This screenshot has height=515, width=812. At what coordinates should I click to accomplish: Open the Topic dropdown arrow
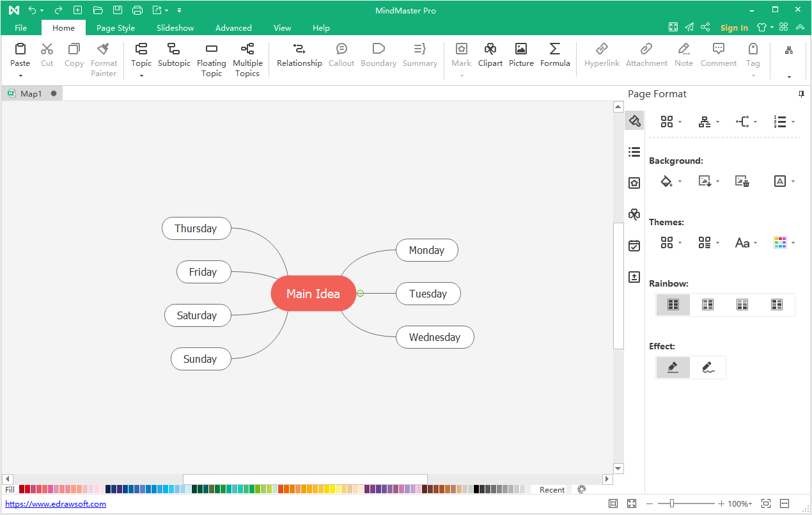141,77
